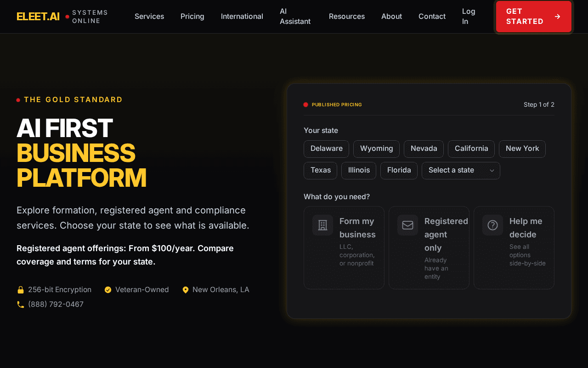Click the phone icon beside the number
The width and height of the screenshot is (588, 368).
point(21,305)
